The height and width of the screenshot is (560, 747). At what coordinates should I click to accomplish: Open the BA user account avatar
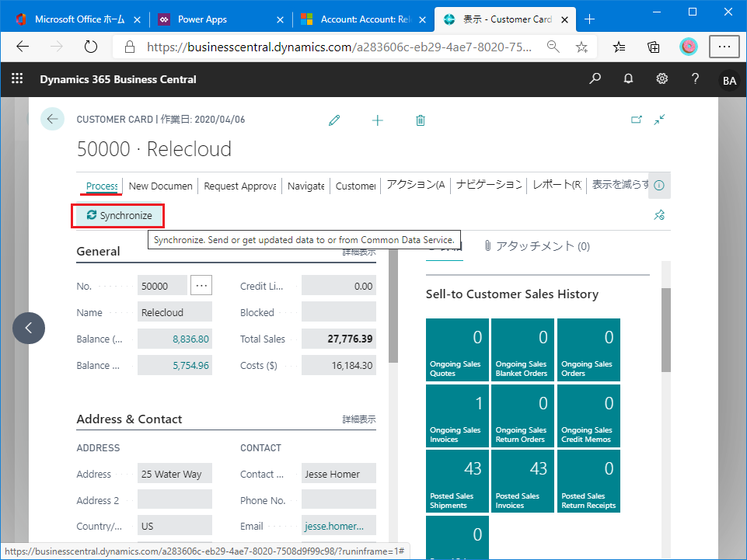(729, 81)
